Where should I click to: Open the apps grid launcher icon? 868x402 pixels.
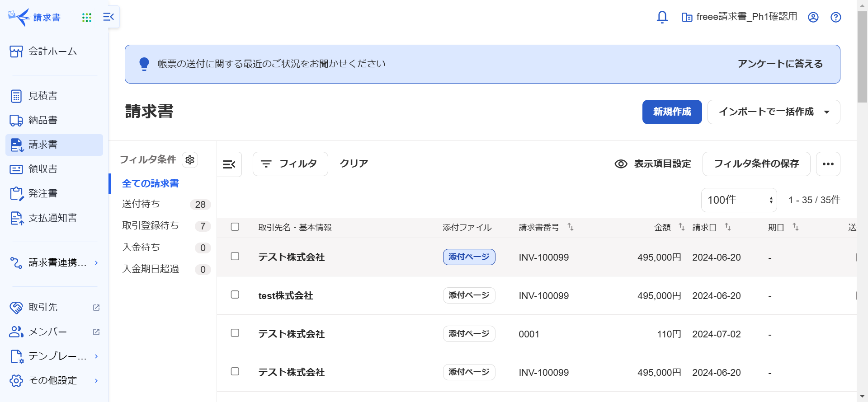87,18
